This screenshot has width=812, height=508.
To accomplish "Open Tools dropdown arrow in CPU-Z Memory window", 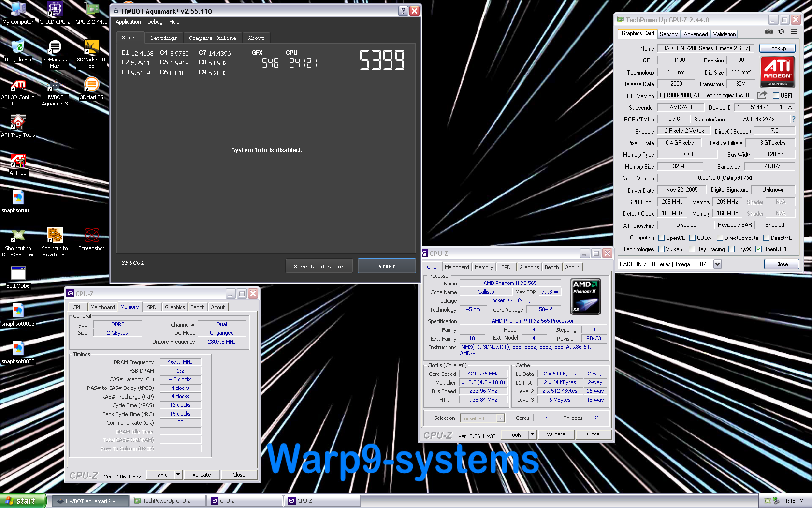I will pos(178,475).
